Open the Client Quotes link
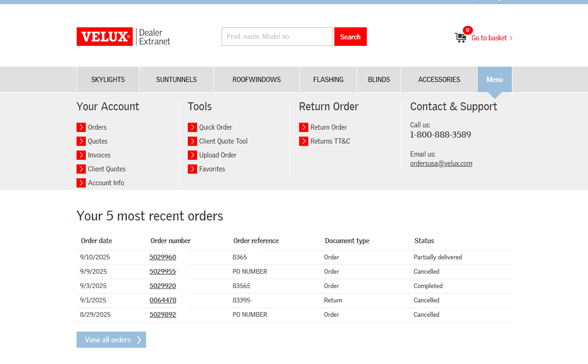The height and width of the screenshot is (364, 588). 107,169
